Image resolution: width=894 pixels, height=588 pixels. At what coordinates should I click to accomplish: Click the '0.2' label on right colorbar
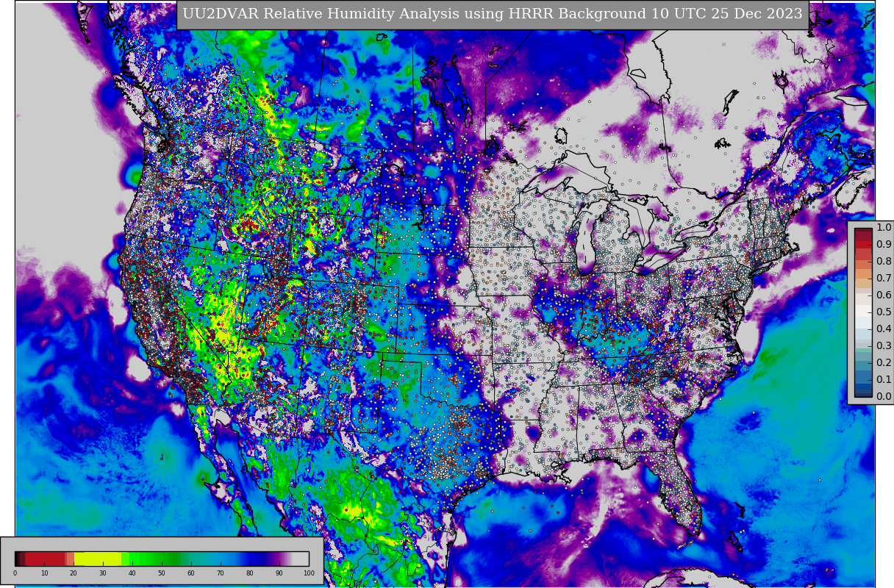(x=884, y=363)
